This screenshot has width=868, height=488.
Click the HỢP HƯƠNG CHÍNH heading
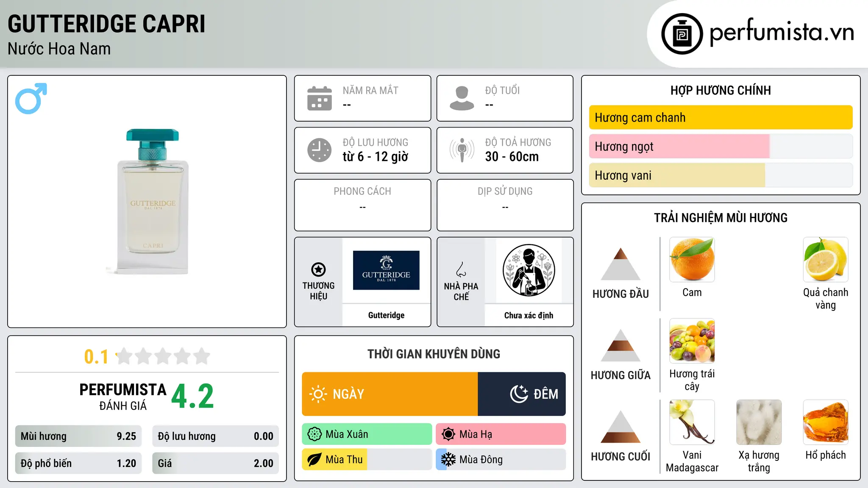[721, 90]
